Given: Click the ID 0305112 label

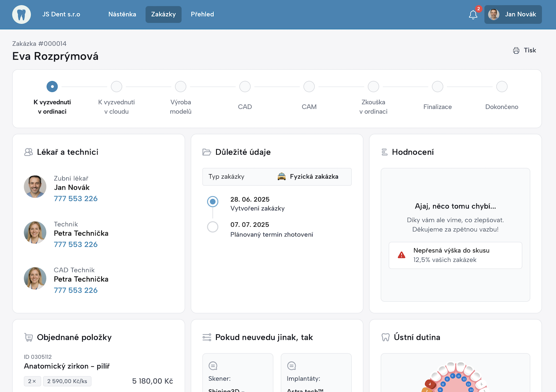Looking at the screenshot, I should pyautogui.click(x=38, y=357).
